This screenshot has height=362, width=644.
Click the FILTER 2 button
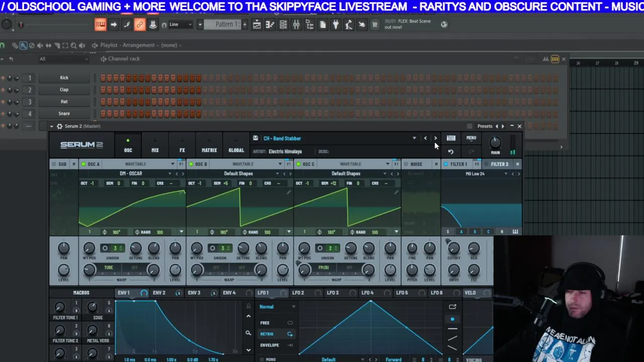499,164
